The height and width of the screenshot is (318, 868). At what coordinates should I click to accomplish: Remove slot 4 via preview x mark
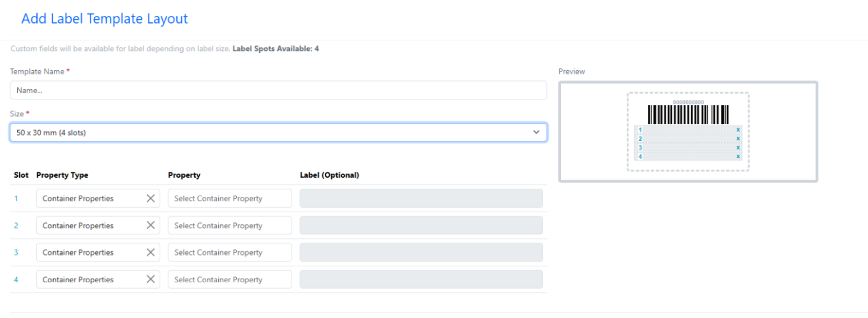click(x=738, y=156)
